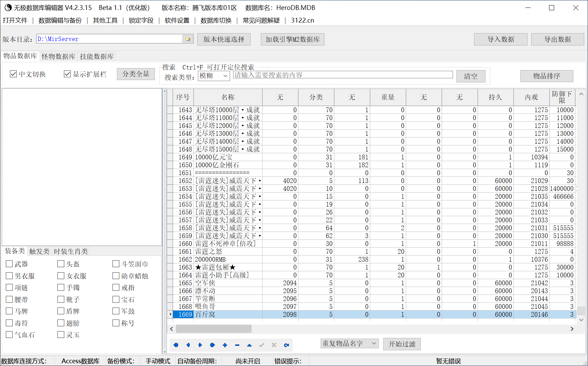Refresh data with navigator refresh icon
This screenshot has height=366, width=588.
click(286, 345)
